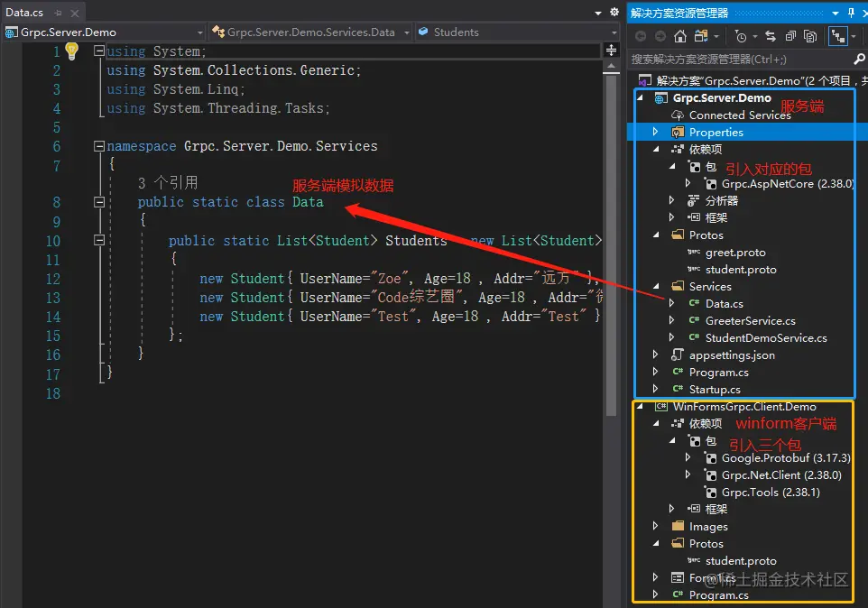Select Grpc.Net.Client (2.38.0) package
868x608 pixels.
[781, 475]
